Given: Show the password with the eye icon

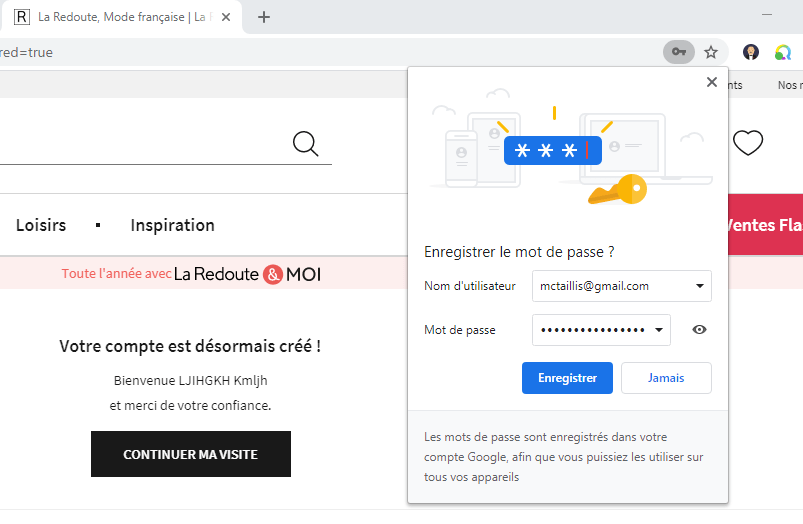Looking at the screenshot, I should [x=699, y=330].
